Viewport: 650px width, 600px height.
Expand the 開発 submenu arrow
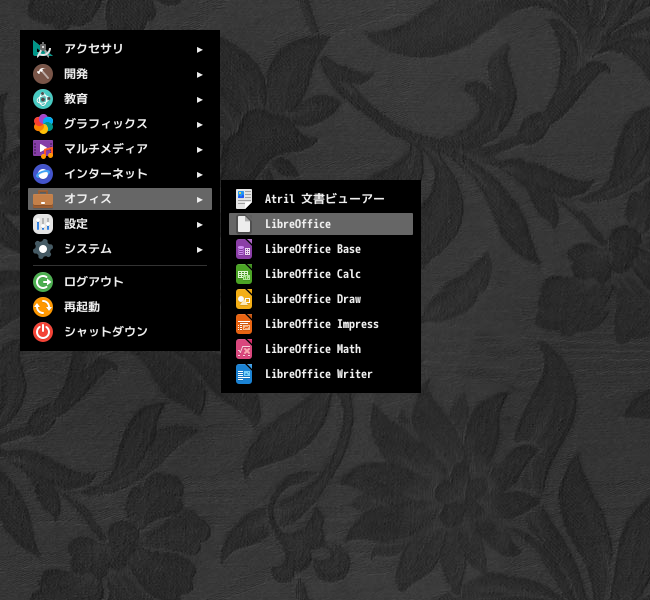(x=199, y=75)
